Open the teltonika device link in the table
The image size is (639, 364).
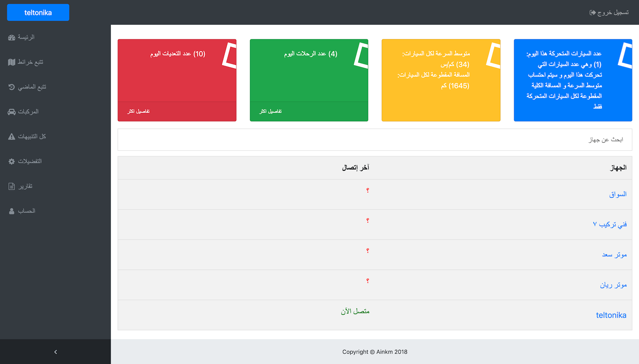point(611,315)
